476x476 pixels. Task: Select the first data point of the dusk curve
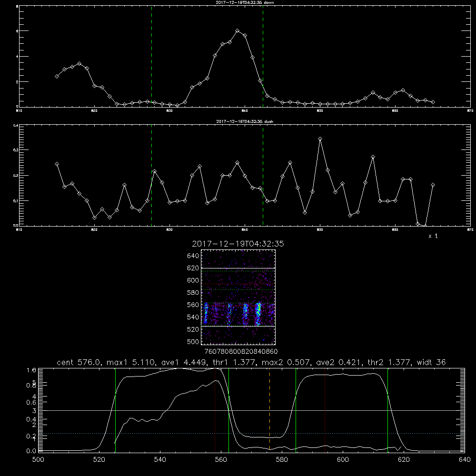pos(57,164)
